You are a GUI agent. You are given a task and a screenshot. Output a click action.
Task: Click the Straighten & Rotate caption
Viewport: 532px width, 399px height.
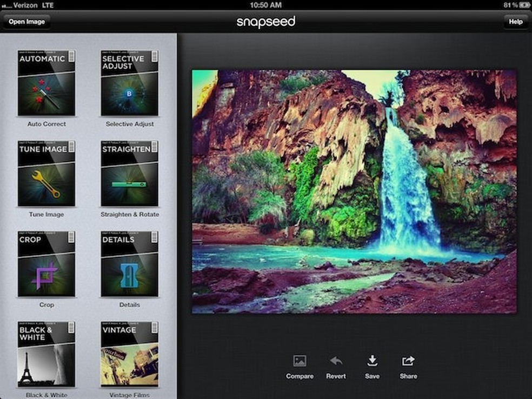pos(130,215)
